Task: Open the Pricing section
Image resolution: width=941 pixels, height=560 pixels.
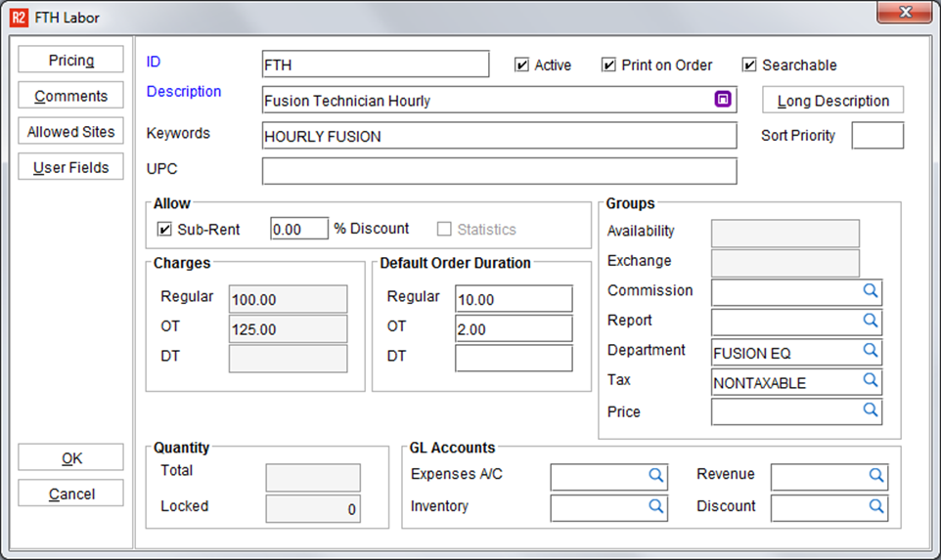Action: click(71, 60)
